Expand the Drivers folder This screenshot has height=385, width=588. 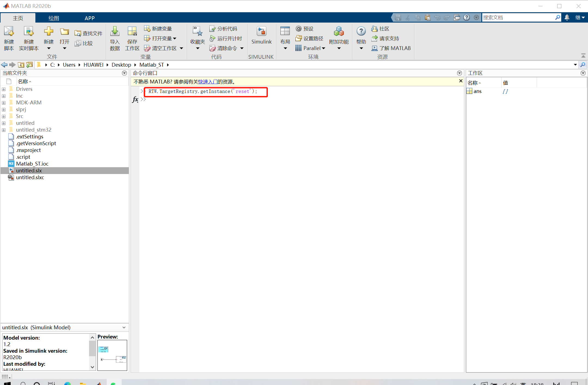[x=4, y=89]
